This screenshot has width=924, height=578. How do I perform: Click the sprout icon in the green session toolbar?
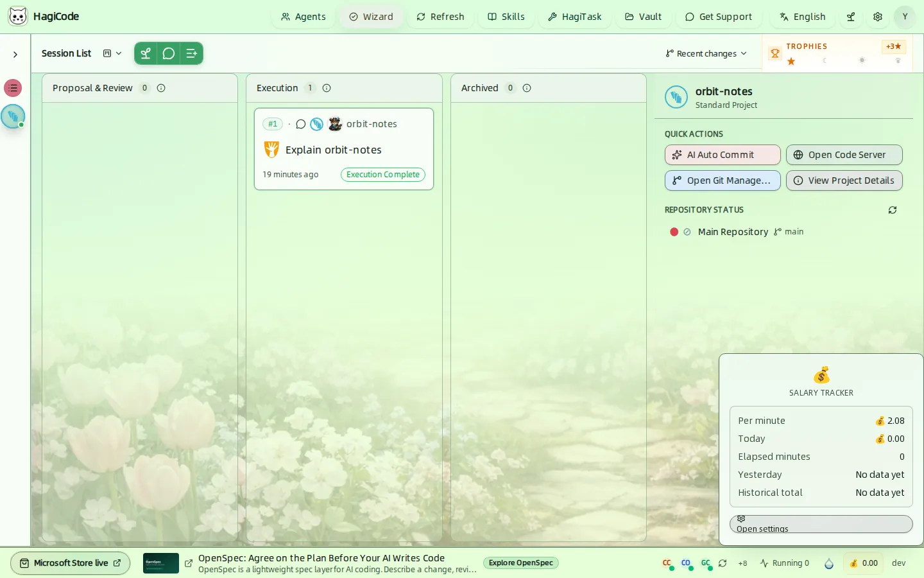coord(146,53)
